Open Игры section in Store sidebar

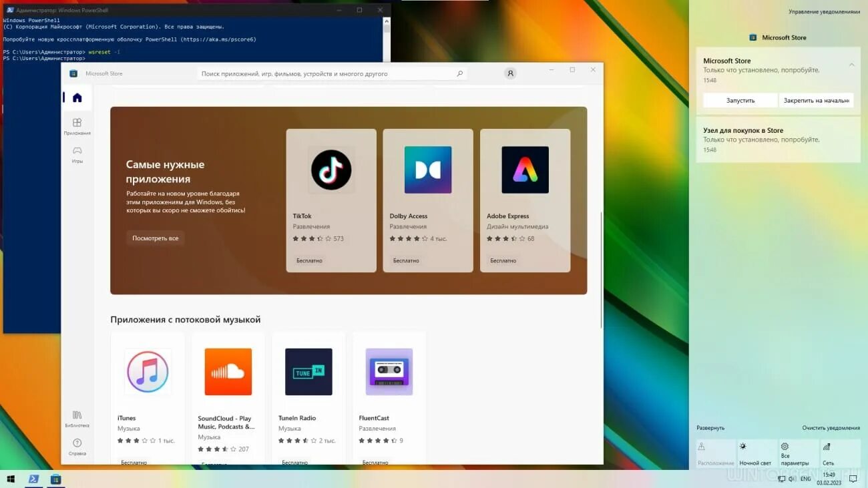[x=77, y=155]
